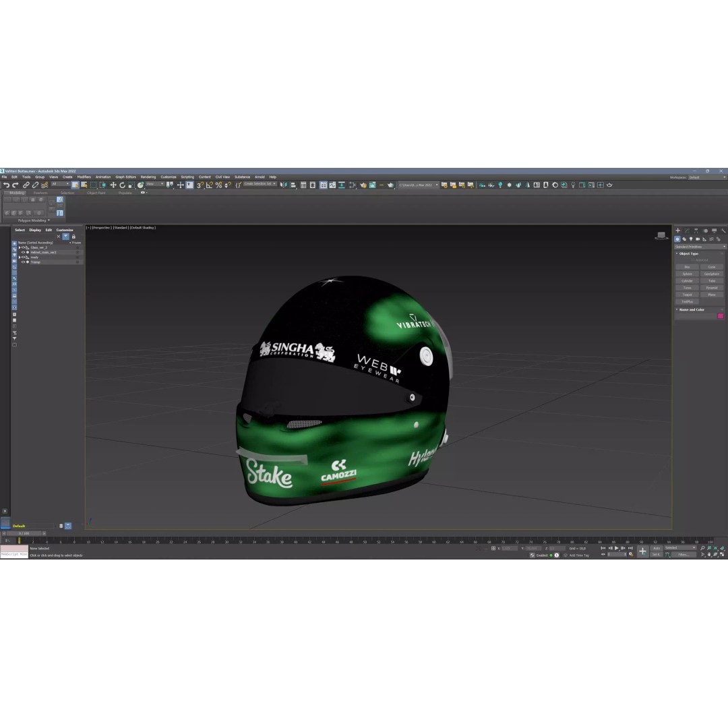Toggle the 3D Snaps icon
This screenshot has width=728, height=728.
point(200,185)
